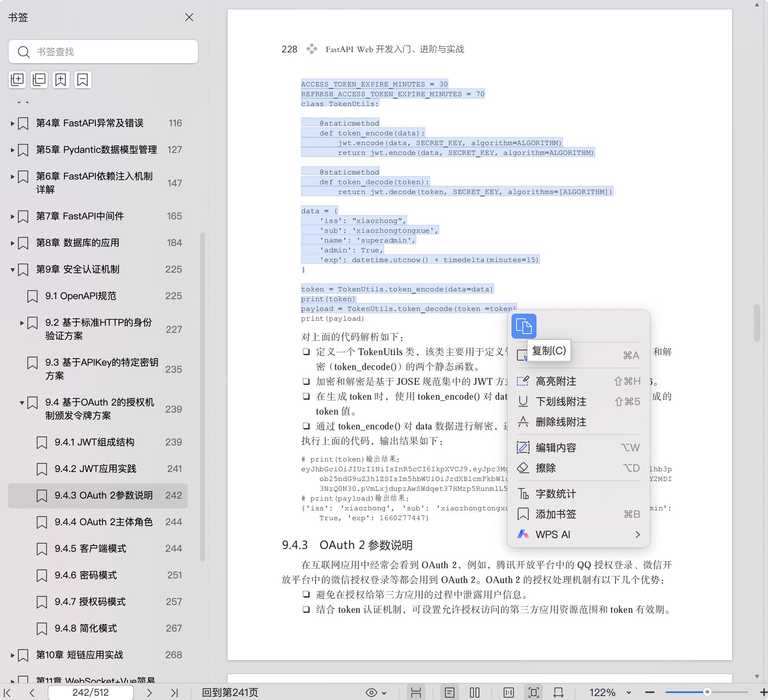Click bookmark icon of 9.4.6 密码模式
This screenshot has height=700, width=768.
click(x=41, y=576)
